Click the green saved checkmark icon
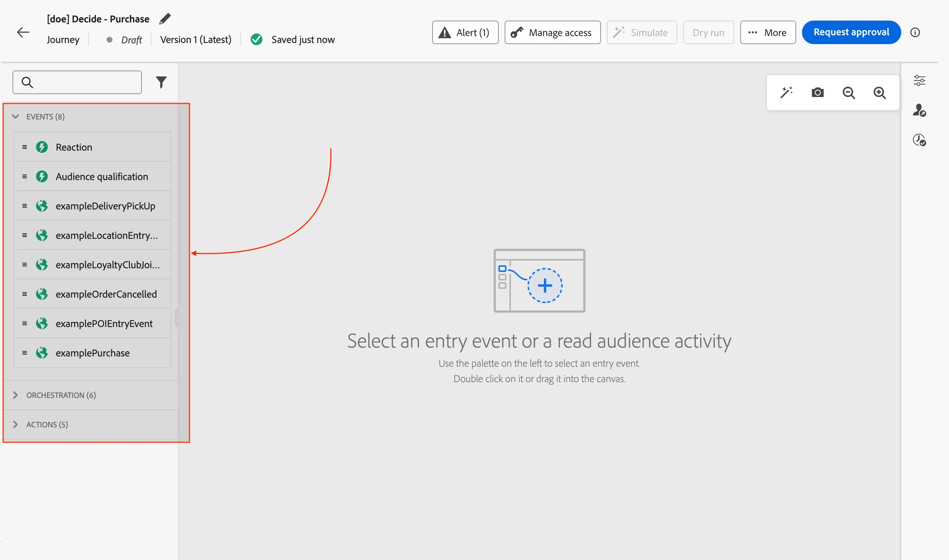Viewport: 949px width, 560px height. tap(257, 39)
